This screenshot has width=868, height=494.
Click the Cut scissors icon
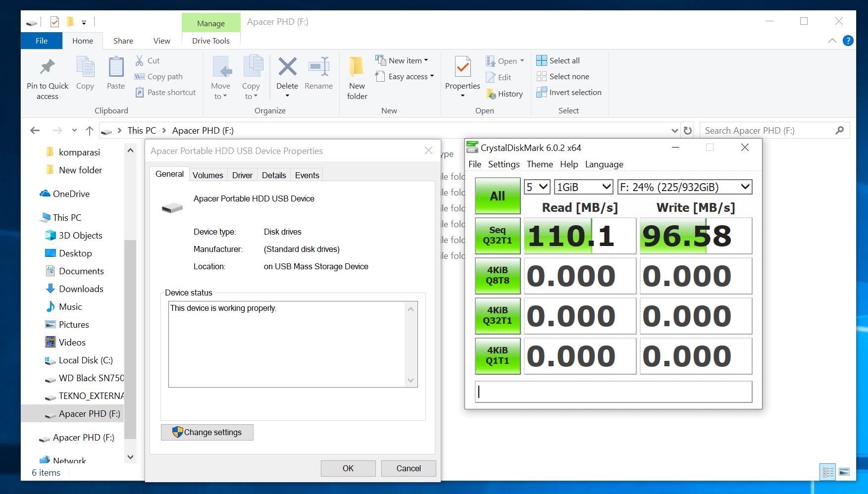(x=140, y=60)
